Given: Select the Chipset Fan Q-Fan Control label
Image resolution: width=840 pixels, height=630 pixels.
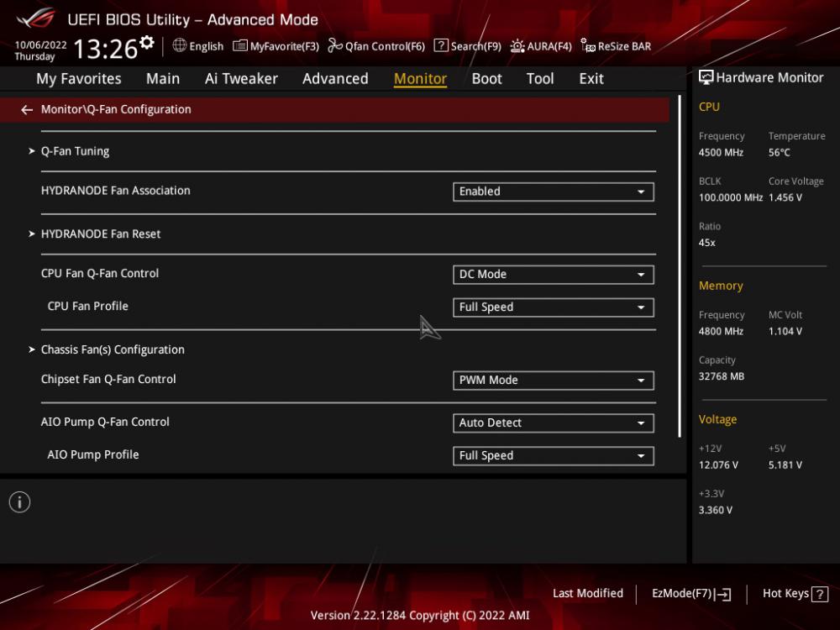Looking at the screenshot, I should click(108, 380).
